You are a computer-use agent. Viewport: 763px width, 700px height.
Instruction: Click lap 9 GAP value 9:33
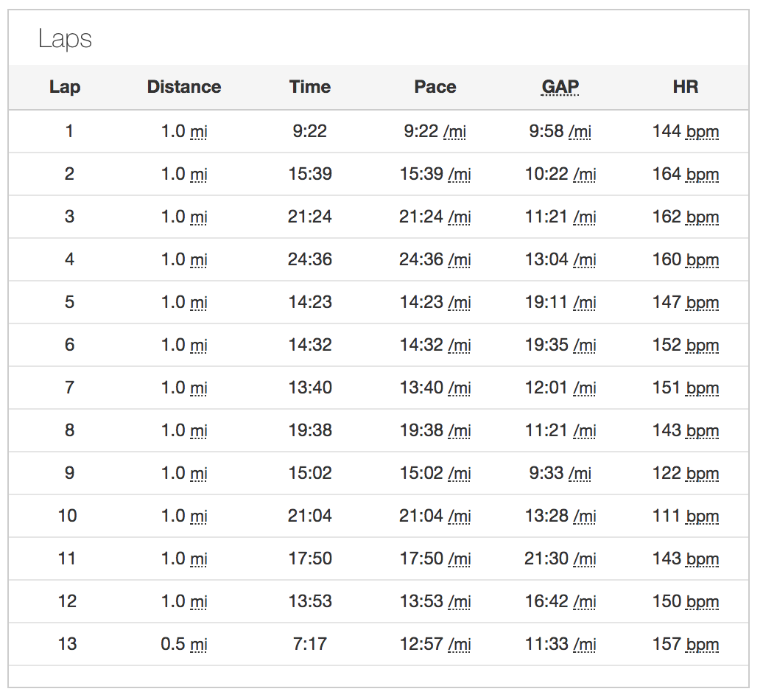coord(560,473)
